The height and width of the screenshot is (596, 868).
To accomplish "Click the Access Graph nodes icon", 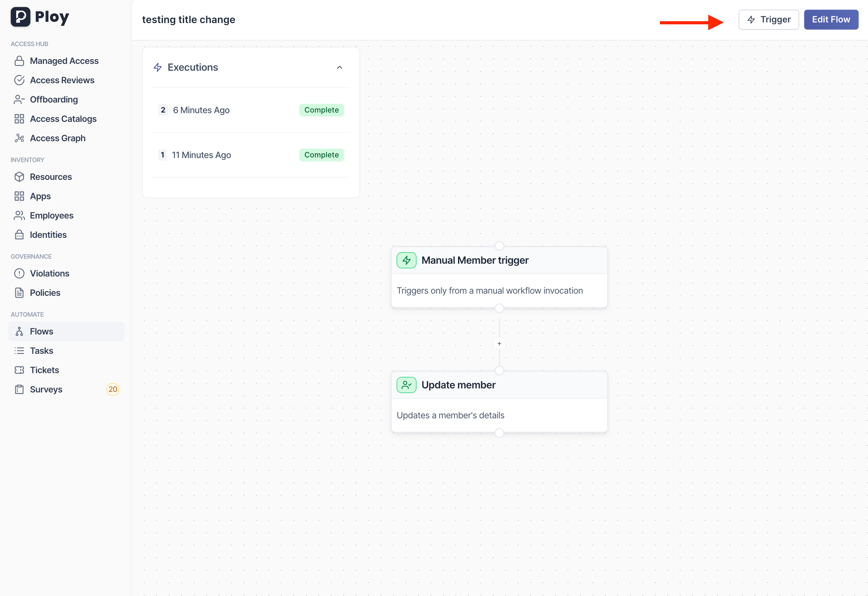I will [x=19, y=138].
